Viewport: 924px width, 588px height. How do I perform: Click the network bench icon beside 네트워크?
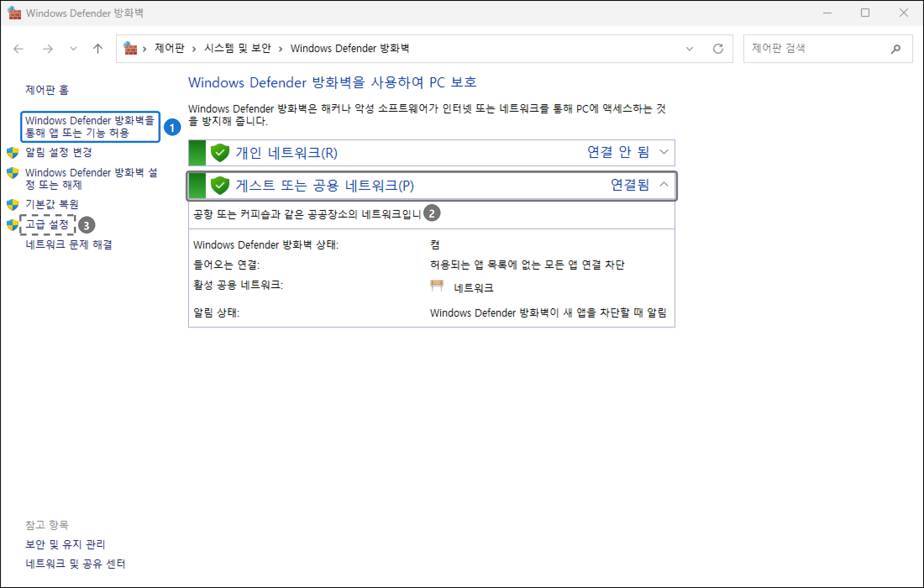pyautogui.click(x=437, y=286)
